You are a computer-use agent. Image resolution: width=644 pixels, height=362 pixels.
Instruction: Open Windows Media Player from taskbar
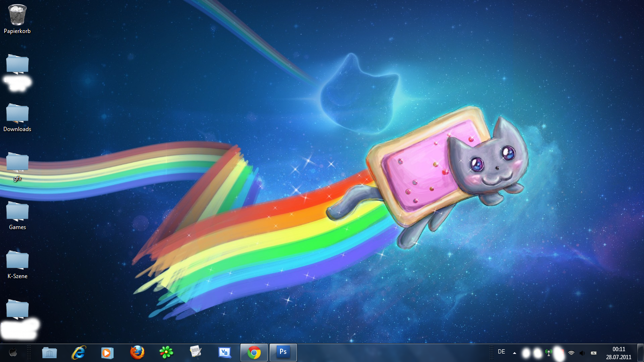[107, 352]
